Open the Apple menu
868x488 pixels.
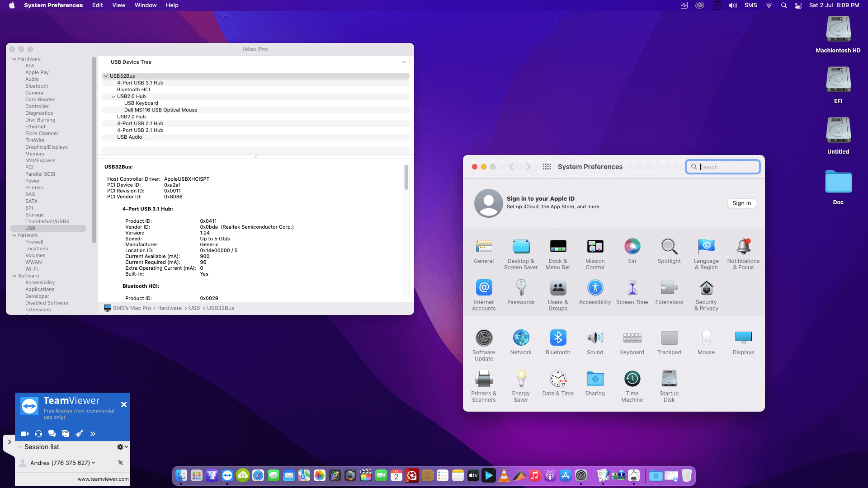point(12,5)
